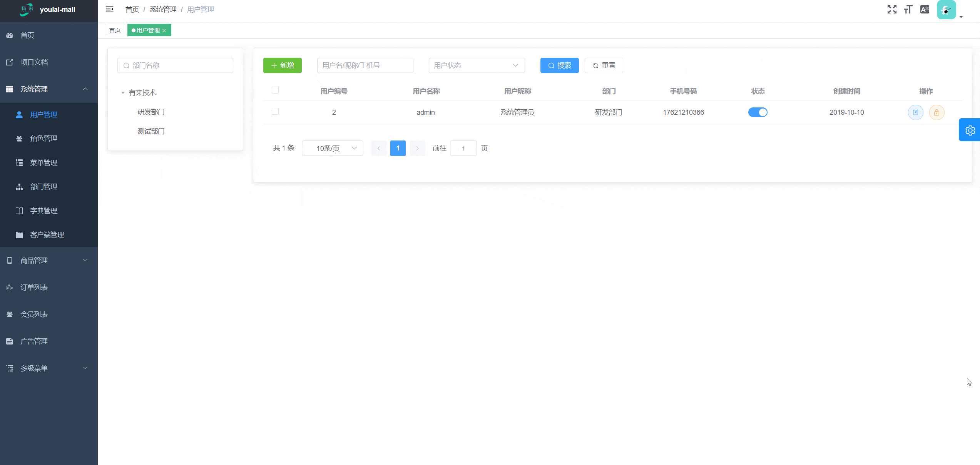
Task: Open the blue settings gear panel
Action: click(x=970, y=130)
